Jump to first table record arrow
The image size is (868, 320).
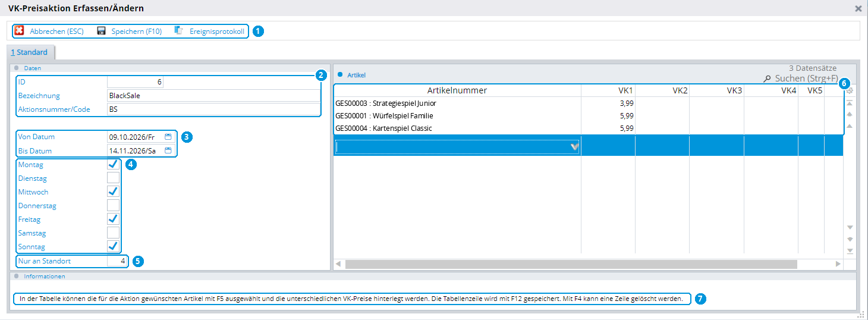point(850,103)
